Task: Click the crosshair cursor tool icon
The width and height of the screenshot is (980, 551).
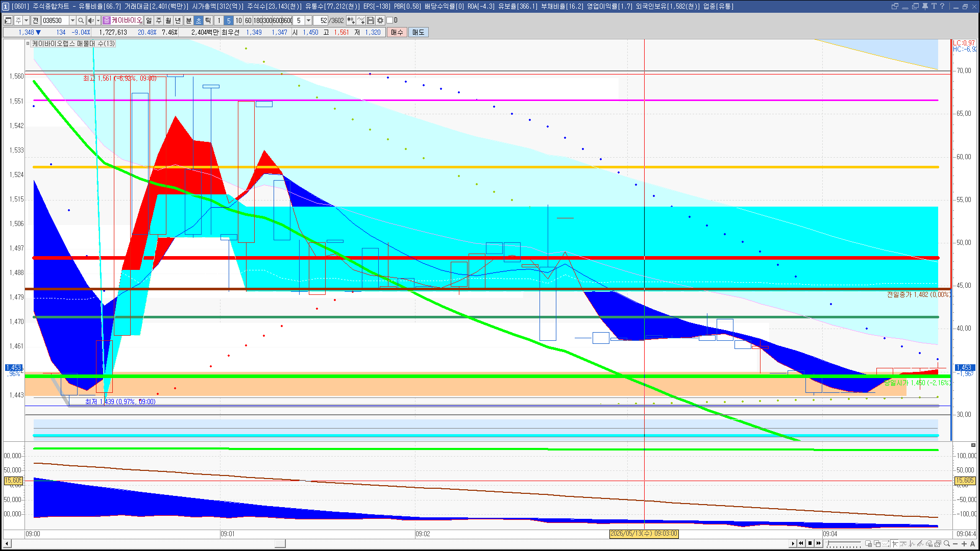Action: (895, 543)
